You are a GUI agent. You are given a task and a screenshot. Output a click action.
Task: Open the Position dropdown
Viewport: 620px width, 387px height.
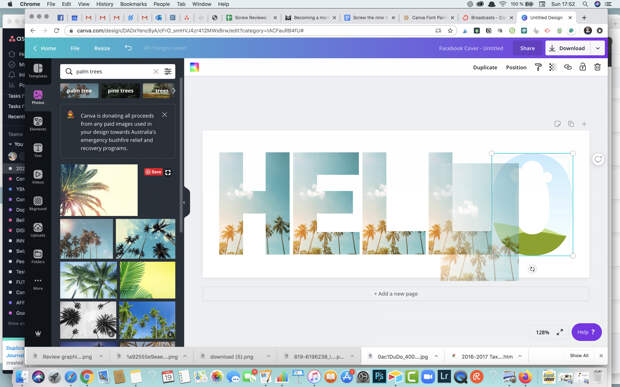coord(516,68)
